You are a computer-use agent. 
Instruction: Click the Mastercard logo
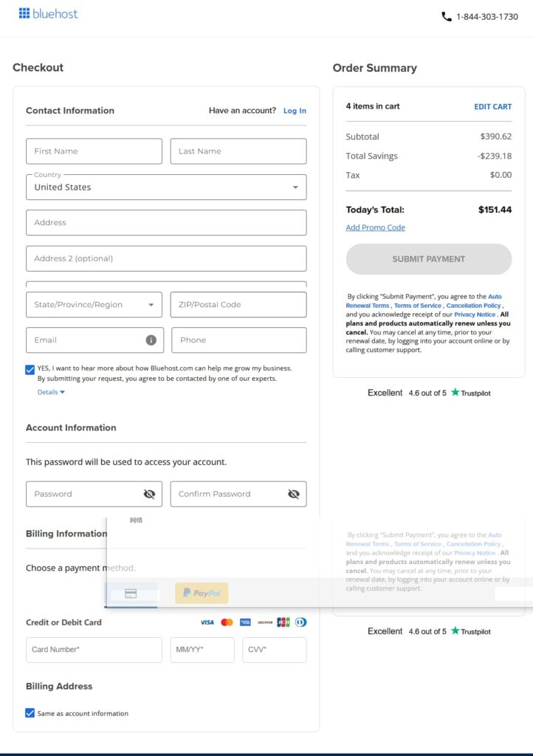[227, 622]
